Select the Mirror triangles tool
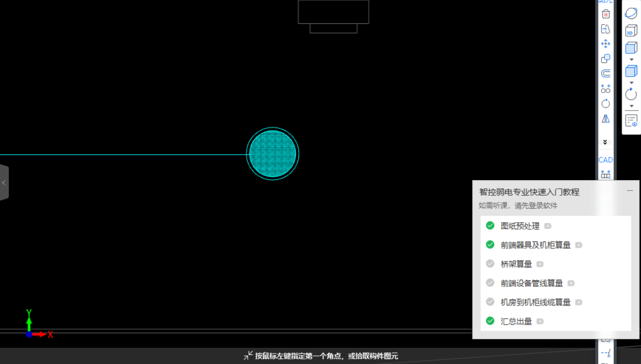 tap(606, 118)
